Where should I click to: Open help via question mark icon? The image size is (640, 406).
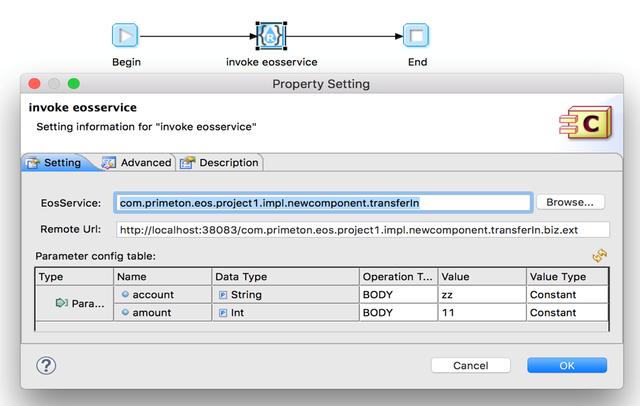[46, 366]
